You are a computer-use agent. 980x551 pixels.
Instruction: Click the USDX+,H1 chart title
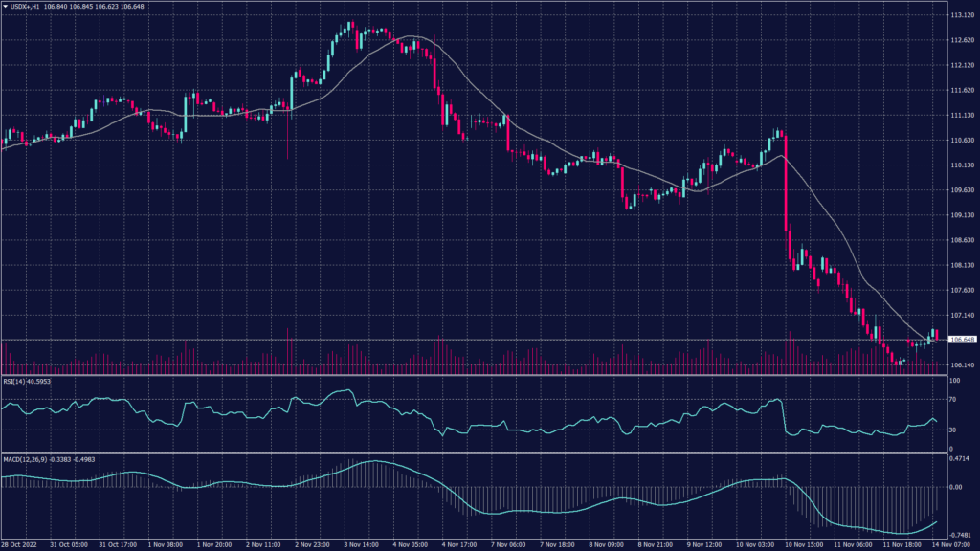[26, 7]
